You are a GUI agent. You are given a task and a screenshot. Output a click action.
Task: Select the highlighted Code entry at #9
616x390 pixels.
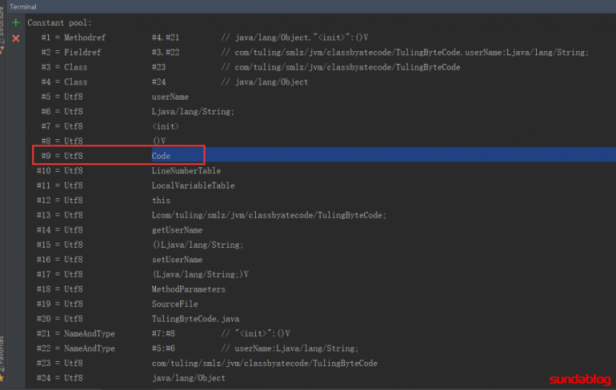pyautogui.click(x=161, y=156)
